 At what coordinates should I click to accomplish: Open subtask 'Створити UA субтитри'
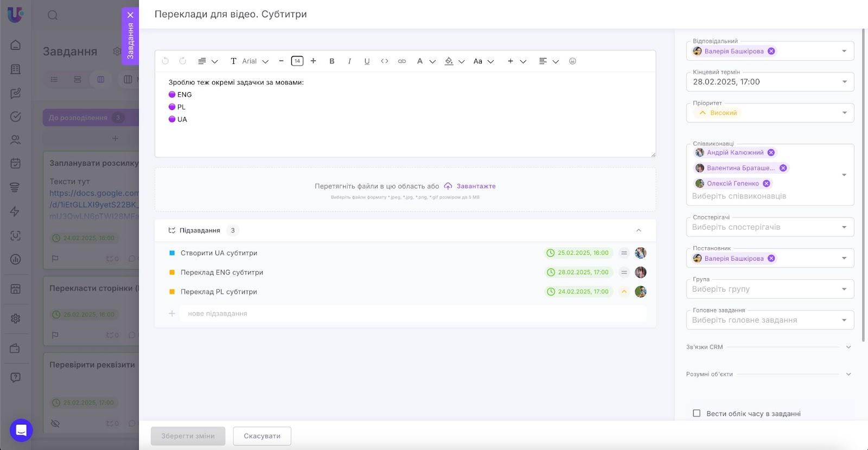[x=219, y=253]
